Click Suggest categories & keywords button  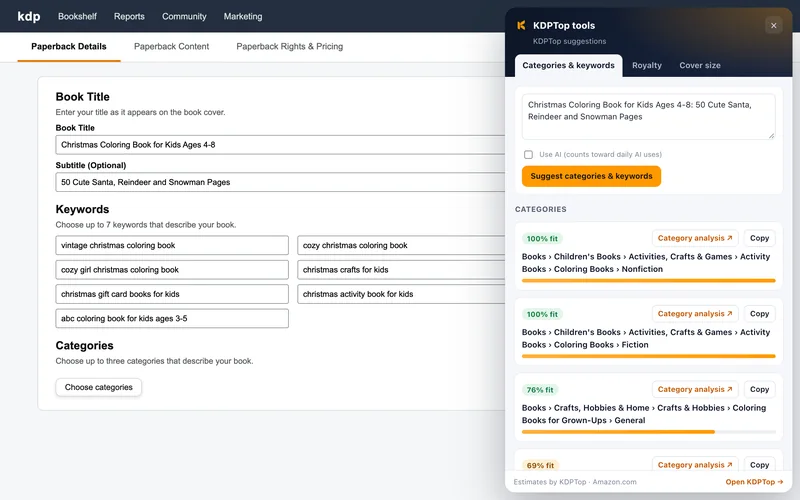tap(591, 176)
